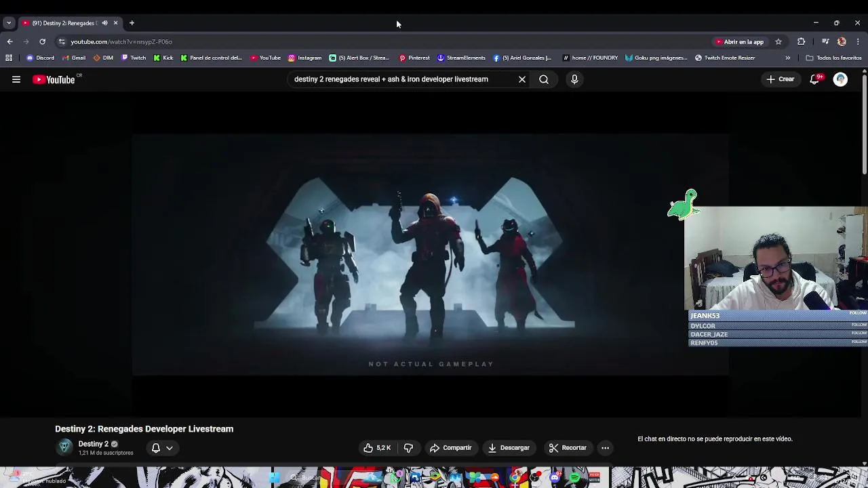The image size is (868, 488).
Task: Open the home // FOUNDRY bookmark
Action: click(590, 58)
